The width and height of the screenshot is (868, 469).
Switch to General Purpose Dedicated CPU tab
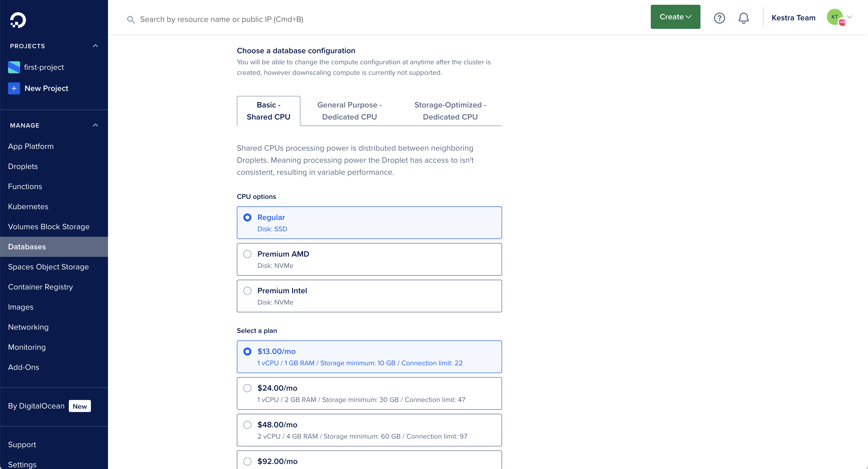(349, 111)
